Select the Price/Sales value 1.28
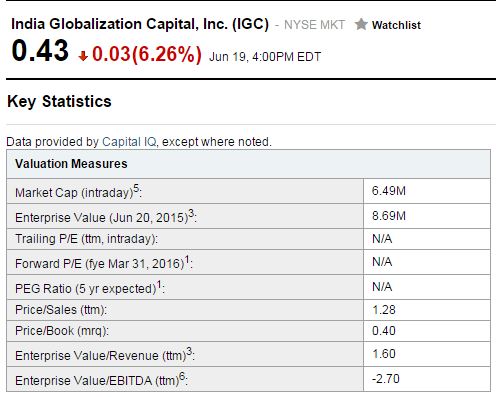The height and width of the screenshot is (397, 496). click(384, 310)
